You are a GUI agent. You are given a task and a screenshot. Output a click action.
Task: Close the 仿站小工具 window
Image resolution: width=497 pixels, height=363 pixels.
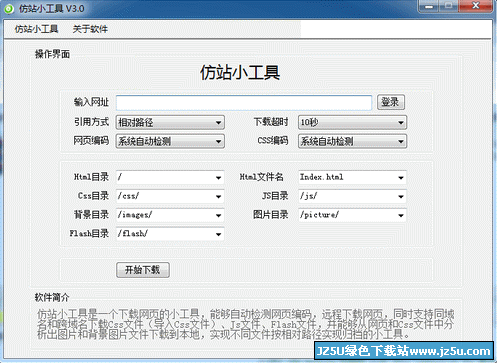pyautogui.click(x=476, y=6)
